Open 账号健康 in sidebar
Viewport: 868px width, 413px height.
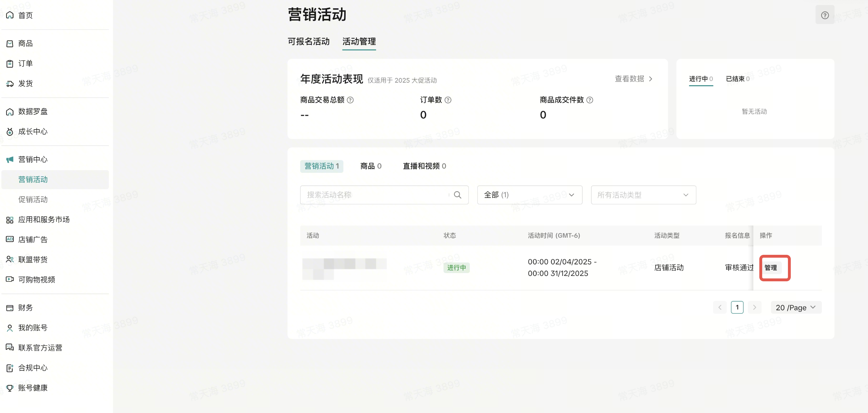pyautogui.click(x=33, y=388)
